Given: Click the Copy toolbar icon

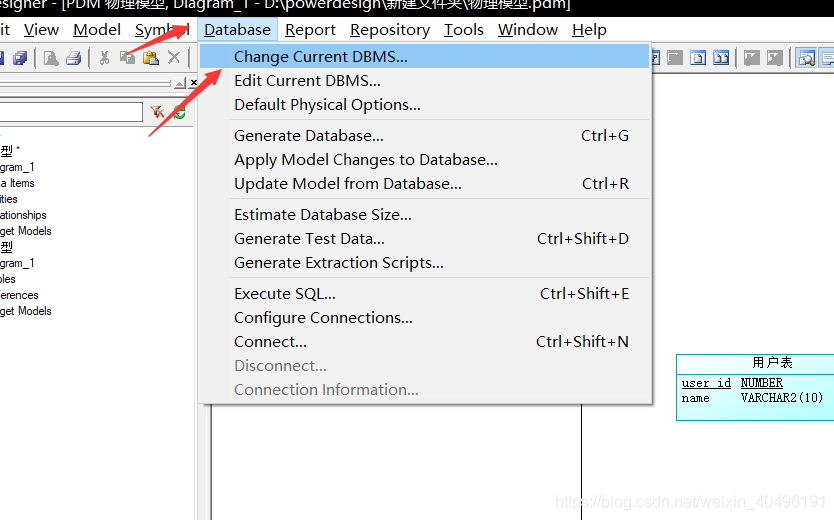Looking at the screenshot, I should (127, 57).
